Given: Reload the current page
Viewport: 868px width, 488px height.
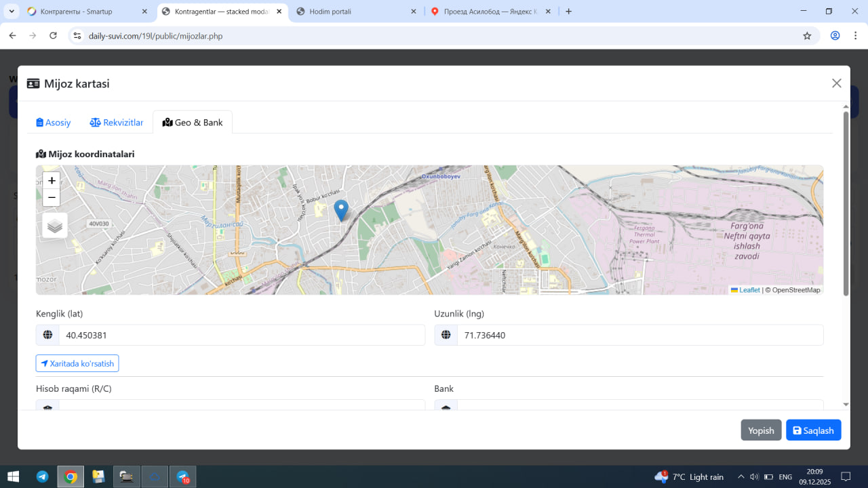Looking at the screenshot, I should (x=54, y=36).
